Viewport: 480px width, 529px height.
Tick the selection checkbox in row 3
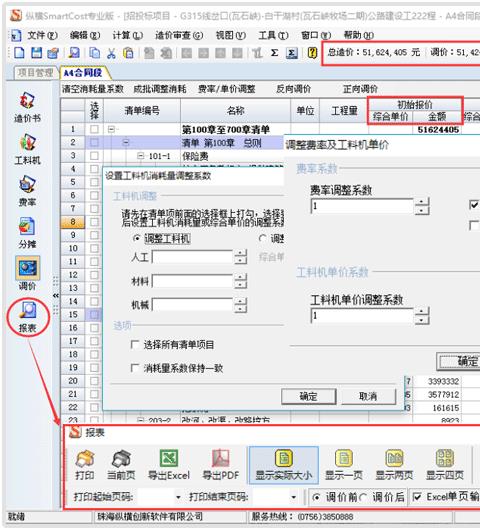tap(94, 156)
